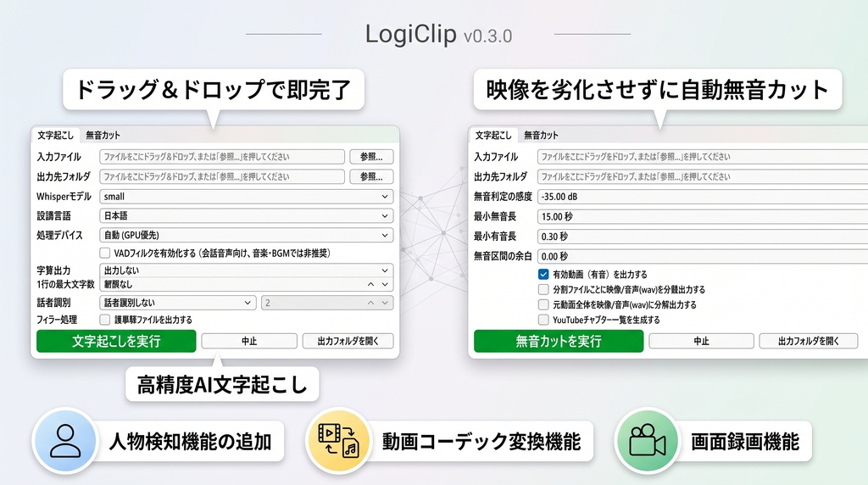This screenshot has height=485, width=868.
Task: Click the screen recording camera icon
Action: click(x=647, y=441)
